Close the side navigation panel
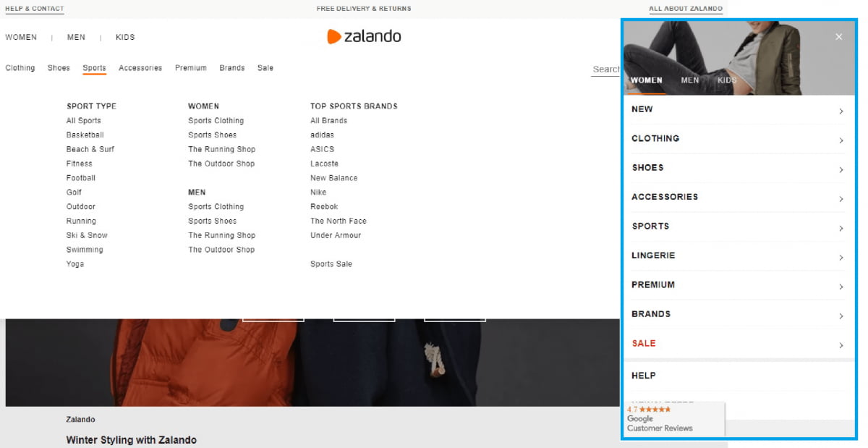The height and width of the screenshot is (448, 868). [838, 37]
